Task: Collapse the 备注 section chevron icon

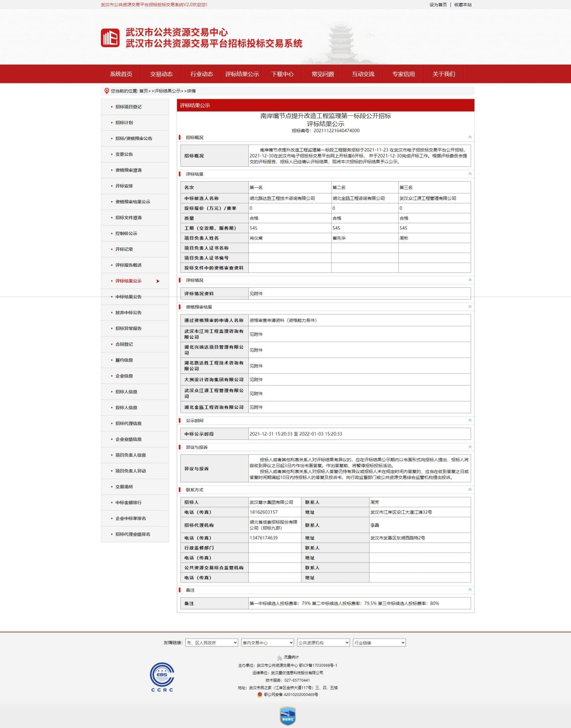Action: pos(470,590)
